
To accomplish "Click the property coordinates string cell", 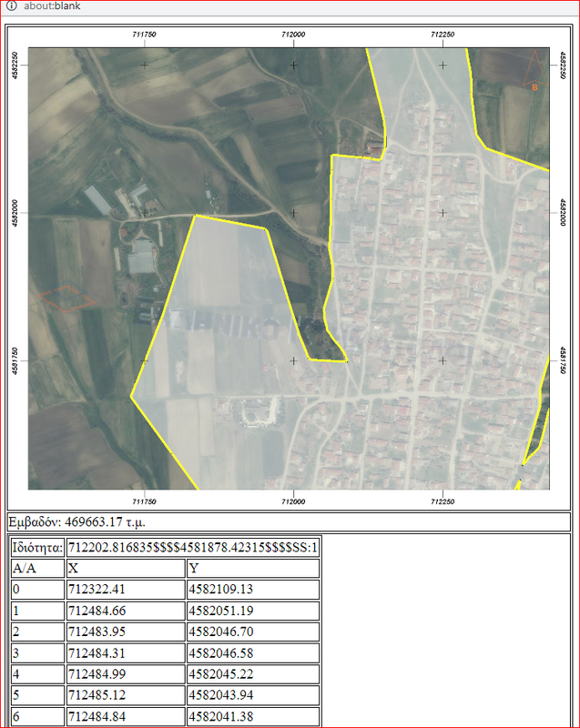I will 192,547.
